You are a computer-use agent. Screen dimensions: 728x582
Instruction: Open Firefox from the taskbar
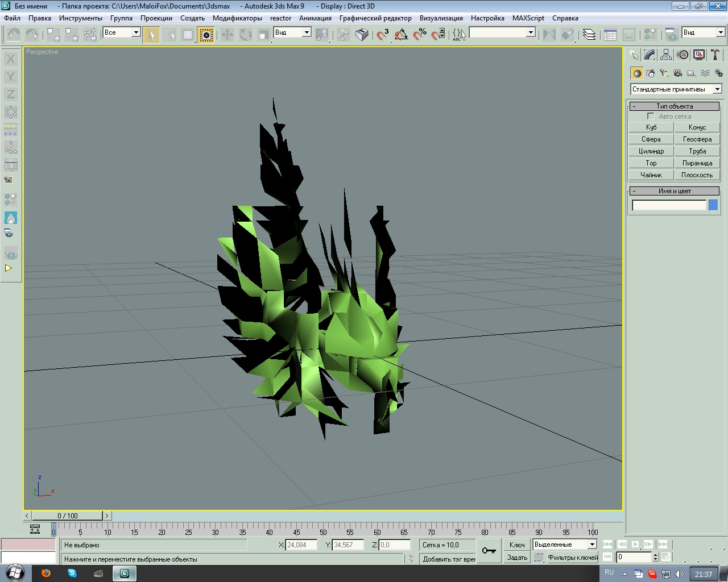click(46, 573)
